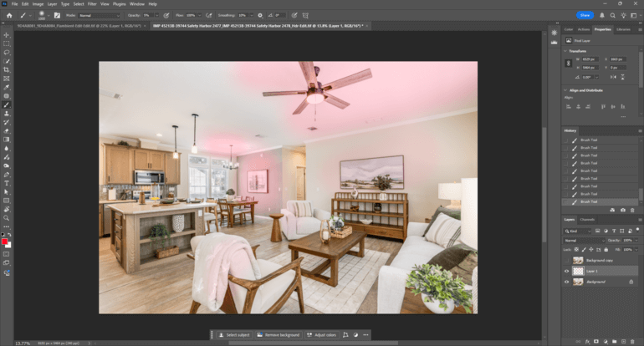Collapse the Transform section

(565, 50)
